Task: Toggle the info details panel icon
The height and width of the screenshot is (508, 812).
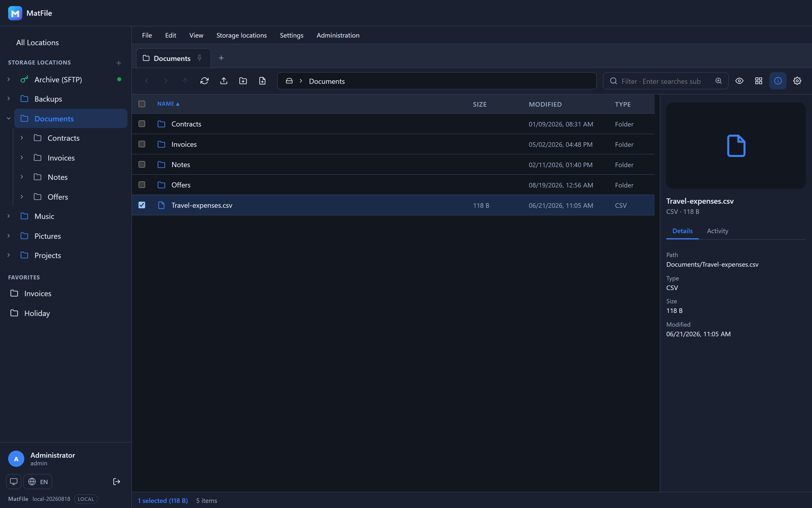Action: pyautogui.click(x=778, y=81)
